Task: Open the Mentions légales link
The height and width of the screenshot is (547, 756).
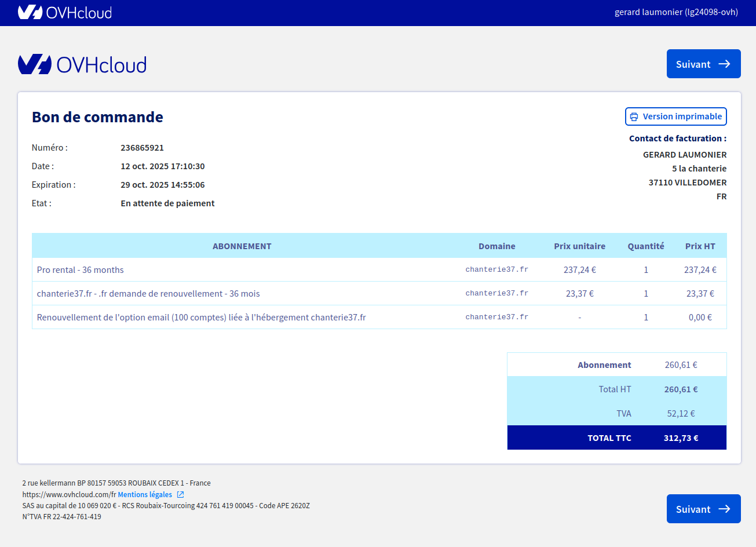Action: tap(145, 494)
